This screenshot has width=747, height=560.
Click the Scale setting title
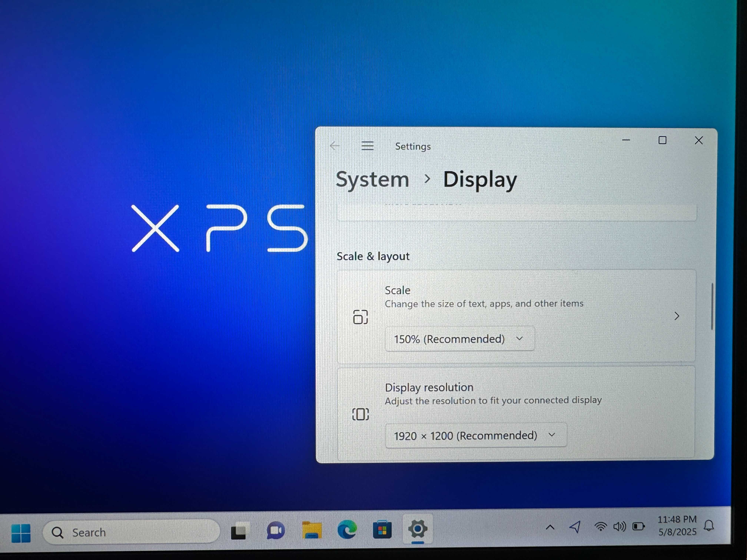click(397, 290)
